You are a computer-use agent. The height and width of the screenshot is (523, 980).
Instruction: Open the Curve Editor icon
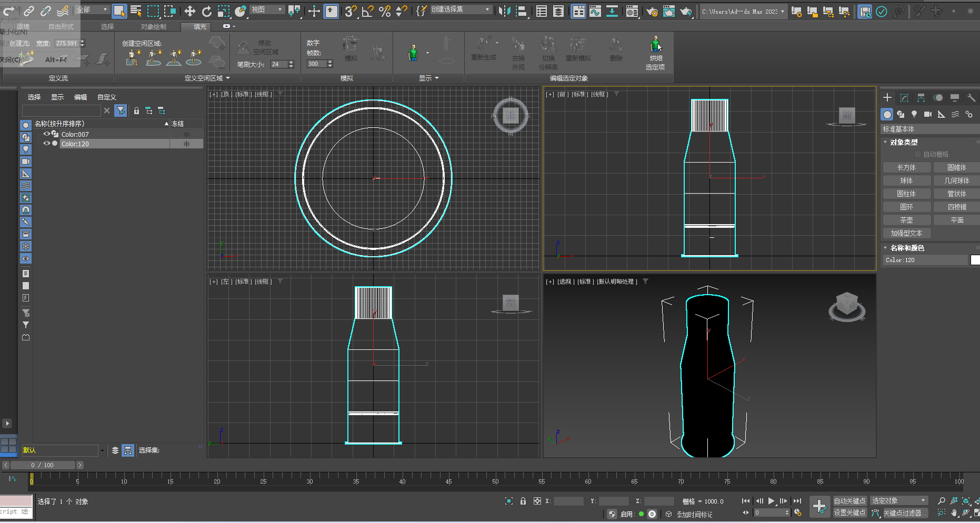[x=595, y=11]
